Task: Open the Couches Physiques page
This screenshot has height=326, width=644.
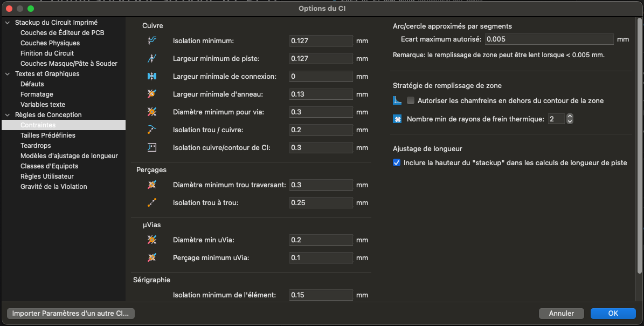Action: coord(50,43)
